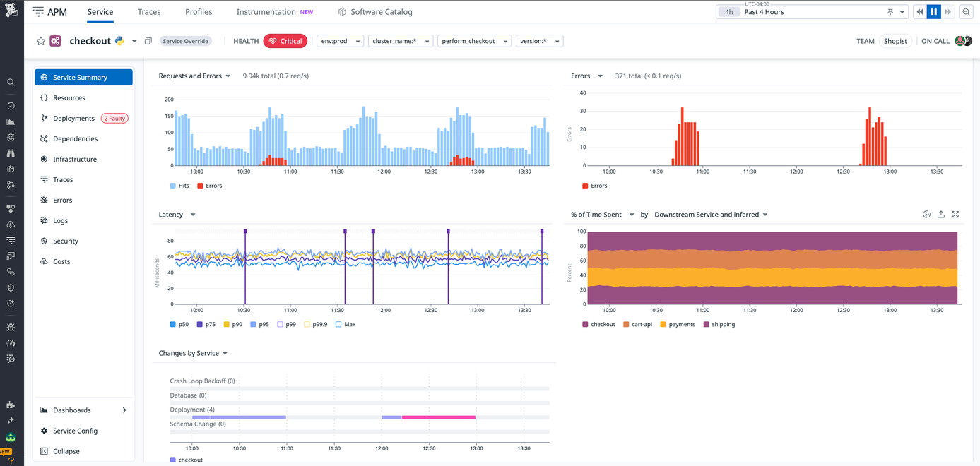Open the Requests and Errors dropdown
The image size is (980, 466).
click(228, 76)
